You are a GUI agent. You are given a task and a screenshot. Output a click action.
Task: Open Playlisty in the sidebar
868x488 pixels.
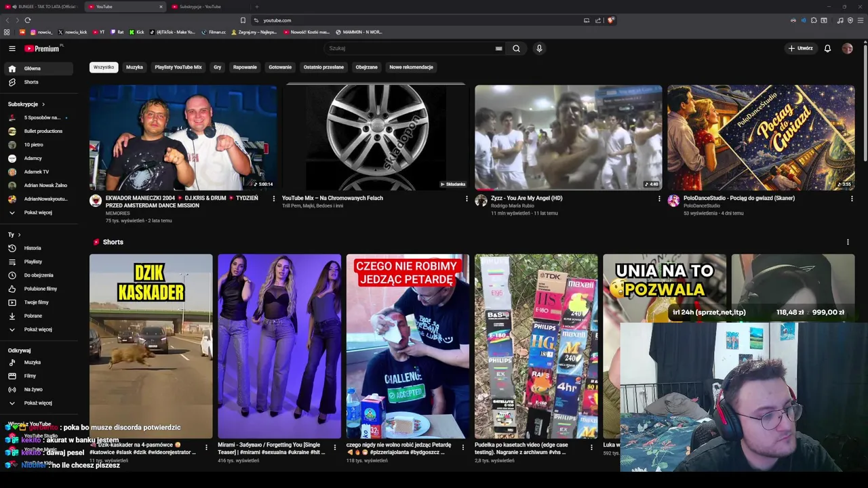coord(39,262)
